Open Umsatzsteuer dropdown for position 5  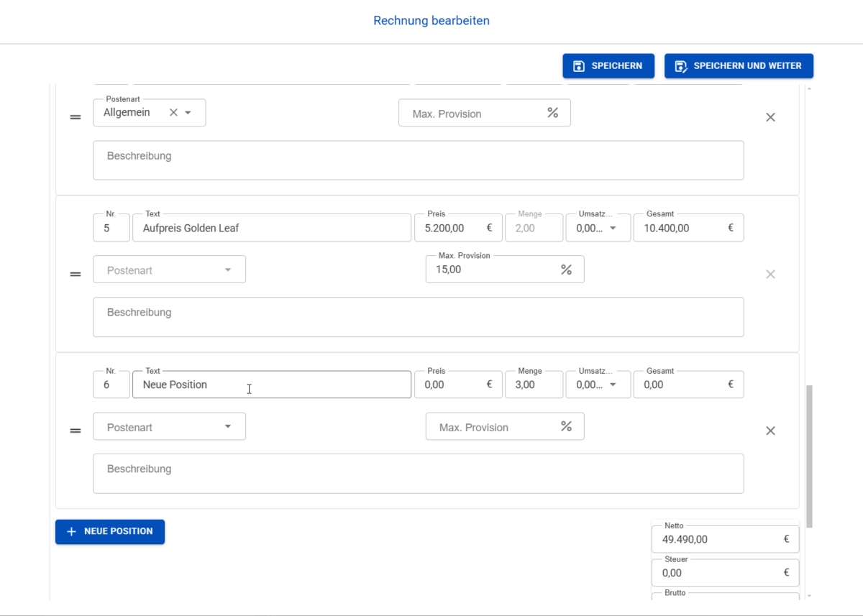pyautogui.click(x=613, y=228)
